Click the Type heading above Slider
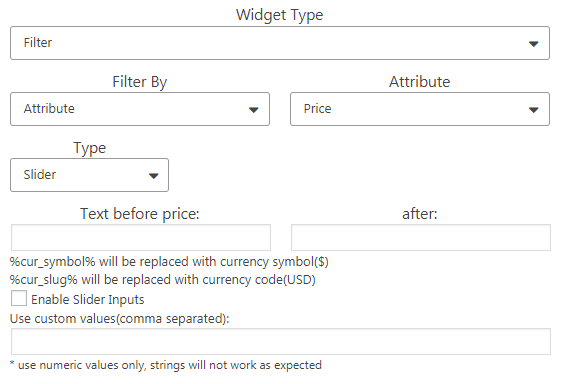579x384 pixels. tap(89, 148)
